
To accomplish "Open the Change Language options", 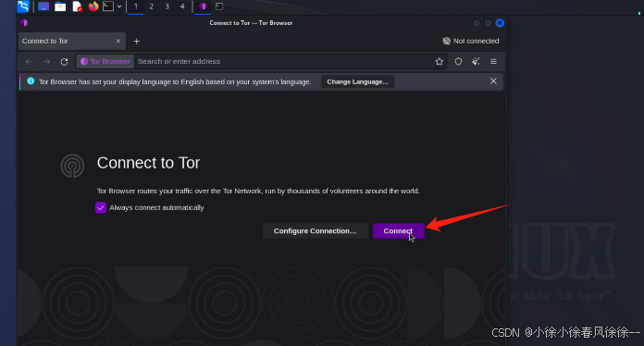I will point(357,81).
